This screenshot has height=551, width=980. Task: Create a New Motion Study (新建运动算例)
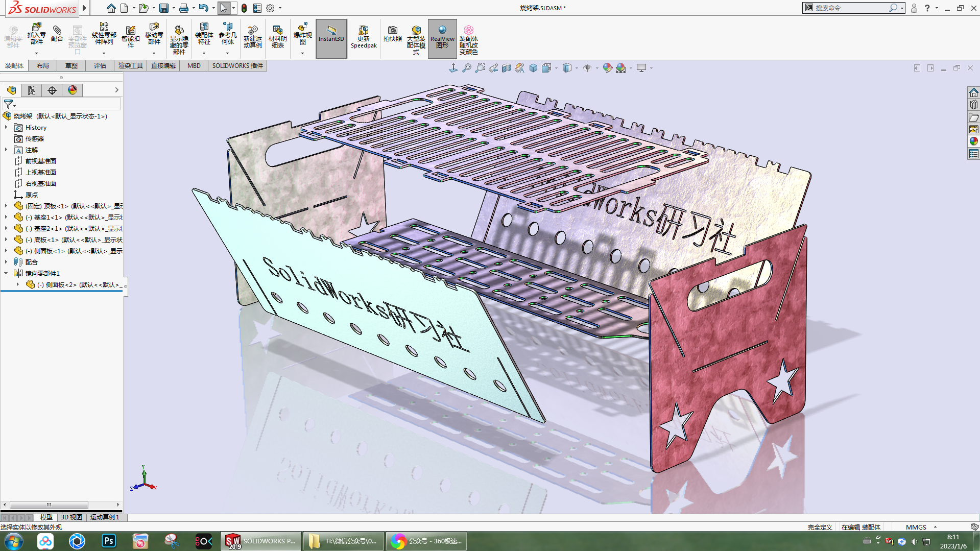[252, 37]
